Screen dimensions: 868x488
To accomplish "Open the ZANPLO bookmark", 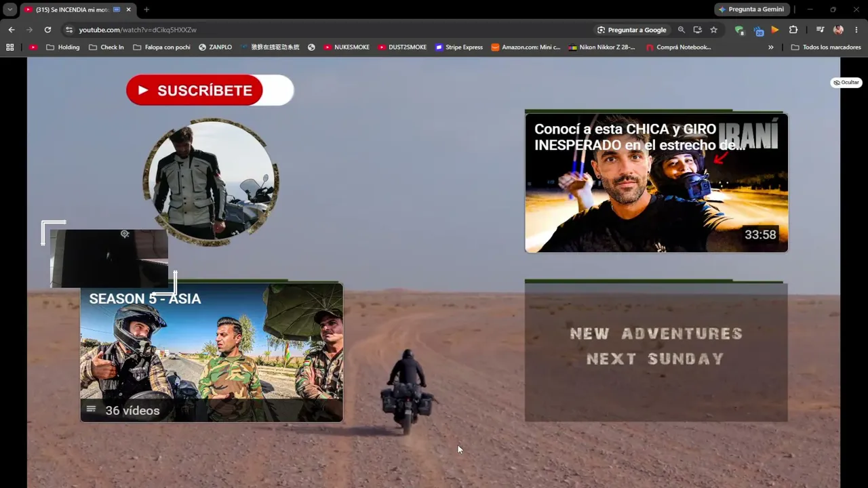I will 215,47.
